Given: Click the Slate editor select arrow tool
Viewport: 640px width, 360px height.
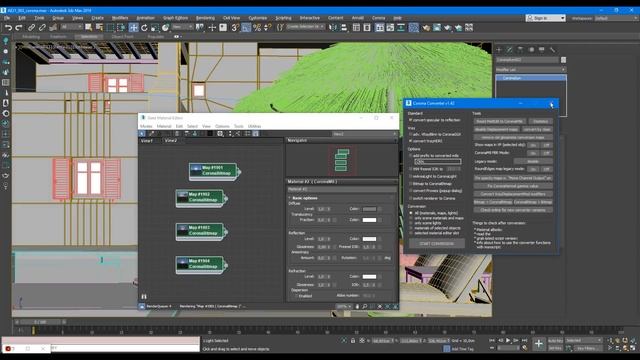Looking at the screenshot, I should coord(142,133).
